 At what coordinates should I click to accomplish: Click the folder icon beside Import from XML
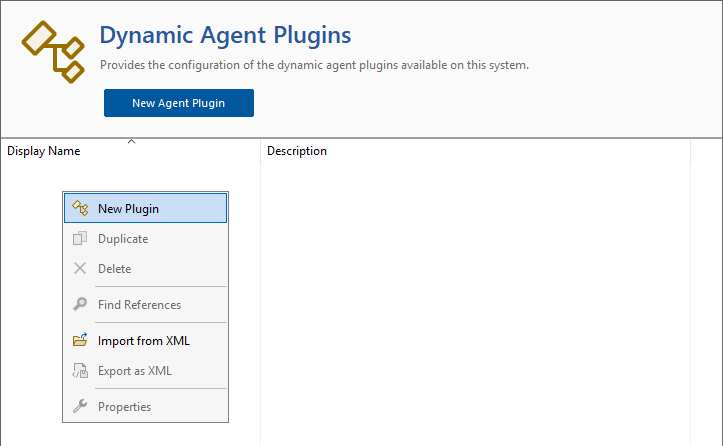(81, 341)
